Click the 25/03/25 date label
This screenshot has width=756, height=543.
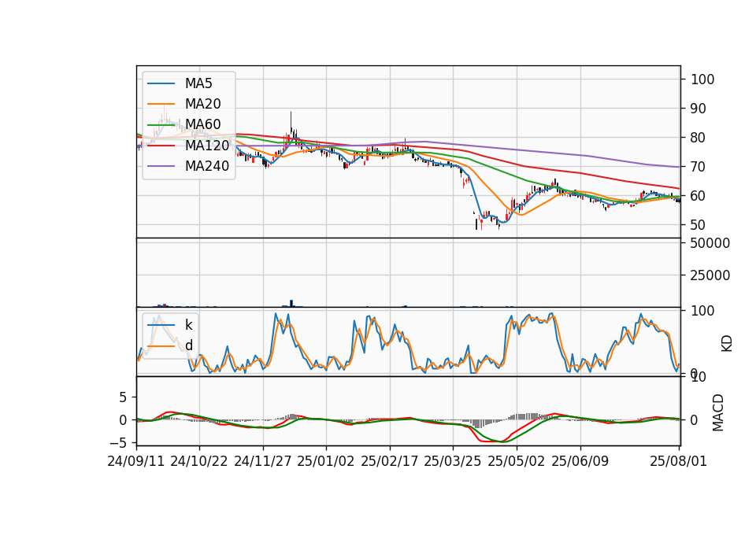point(453,461)
